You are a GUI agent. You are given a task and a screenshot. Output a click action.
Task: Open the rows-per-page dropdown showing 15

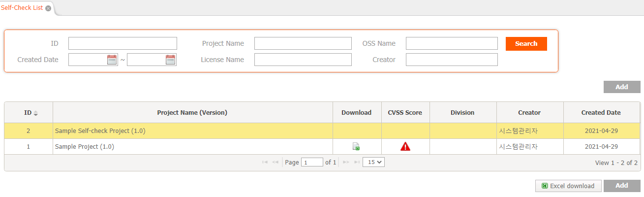[373, 162]
